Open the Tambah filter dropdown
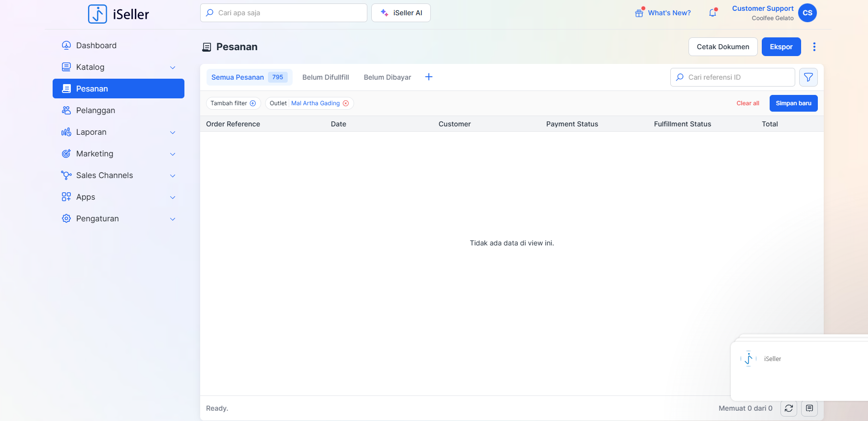 [x=233, y=103]
